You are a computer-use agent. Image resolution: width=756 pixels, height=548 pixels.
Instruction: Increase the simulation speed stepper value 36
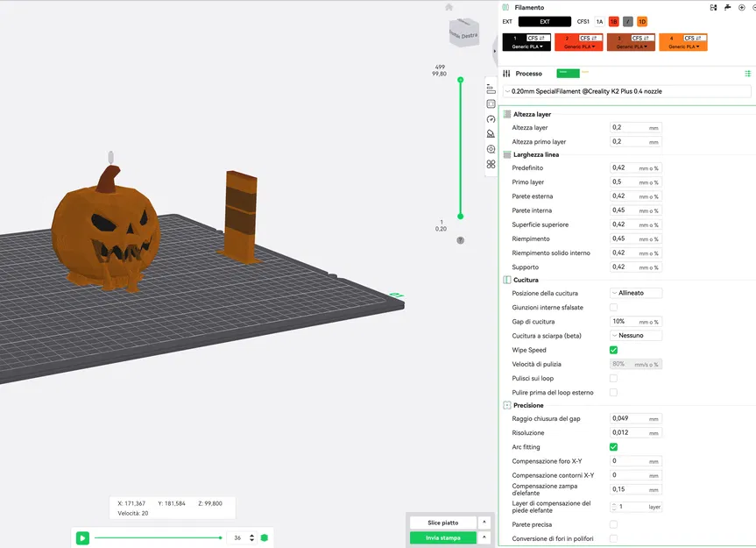251,536
